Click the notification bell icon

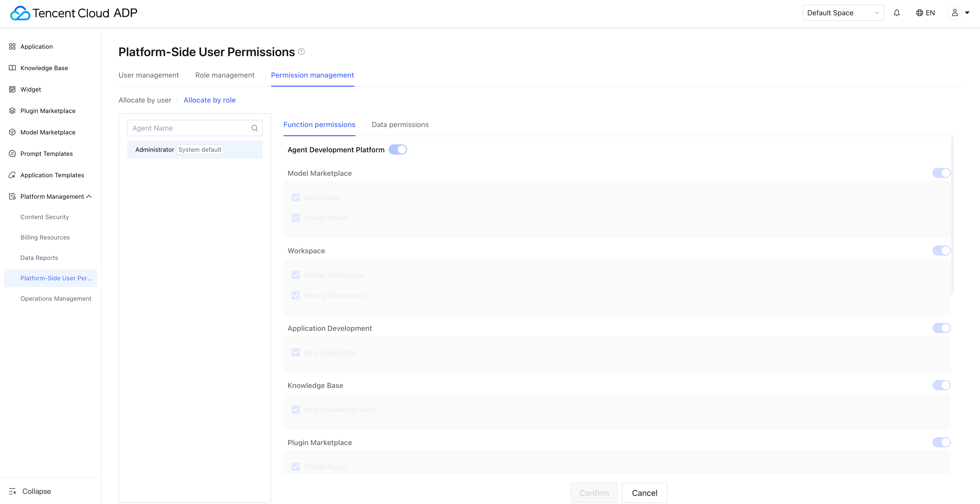[x=897, y=13]
